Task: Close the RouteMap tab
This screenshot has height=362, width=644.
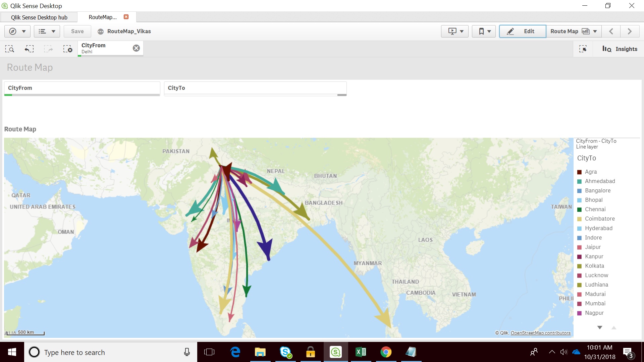Action: coord(126,17)
